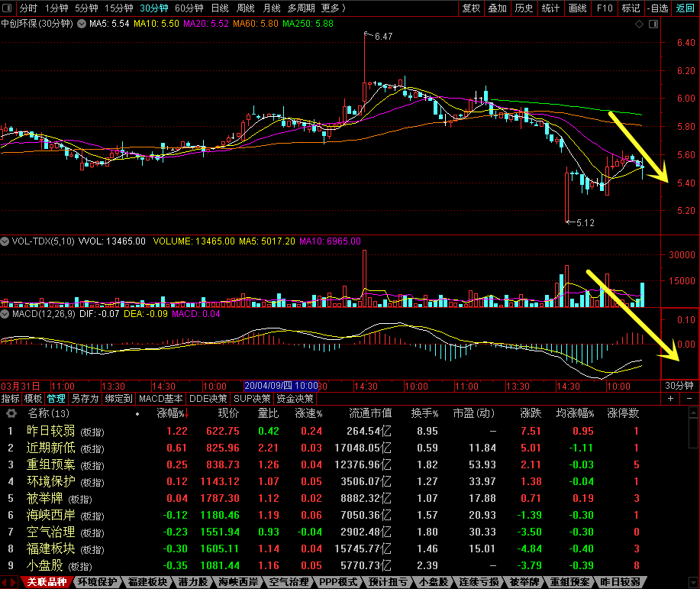Open the 历史 history button
Image resolution: width=700 pixels, height=589 pixels.
524,8
